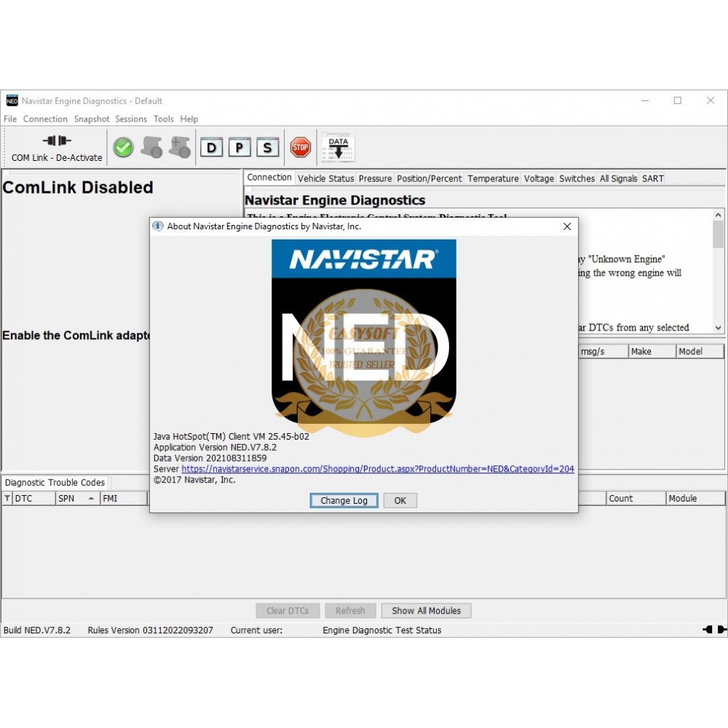The height and width of the screenshot is (728, 728).
Task: Close the About Navistar Engine Diagnostics dialog
Action: [567, 226]
